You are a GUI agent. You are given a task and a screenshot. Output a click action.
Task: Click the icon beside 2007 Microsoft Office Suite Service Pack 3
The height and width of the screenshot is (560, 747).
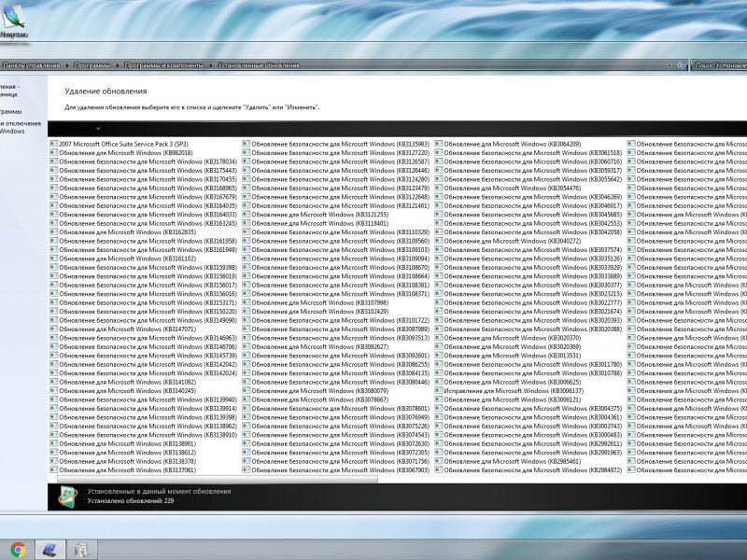53,144
